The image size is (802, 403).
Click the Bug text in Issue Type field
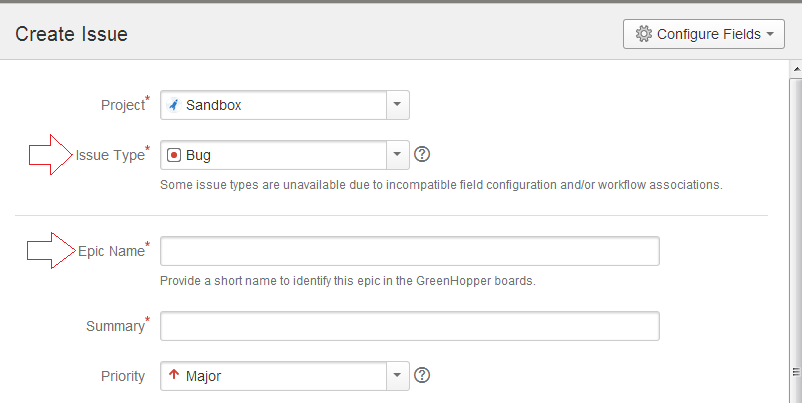198,155
